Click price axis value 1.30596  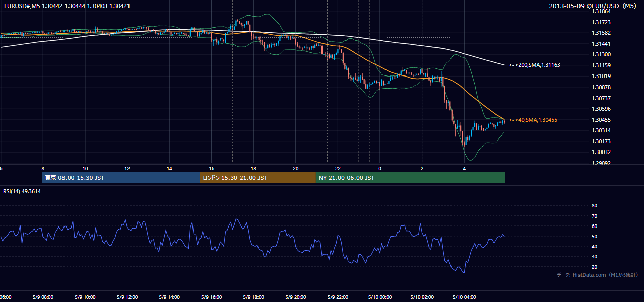(602, 109)
